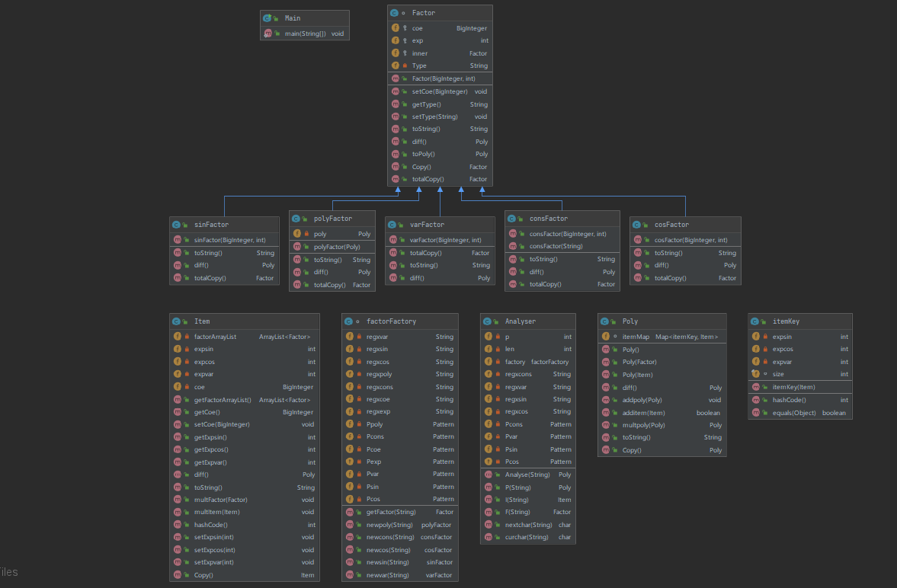Select the Factor(BigInteger, int) constructor

[x=439, y=78]
